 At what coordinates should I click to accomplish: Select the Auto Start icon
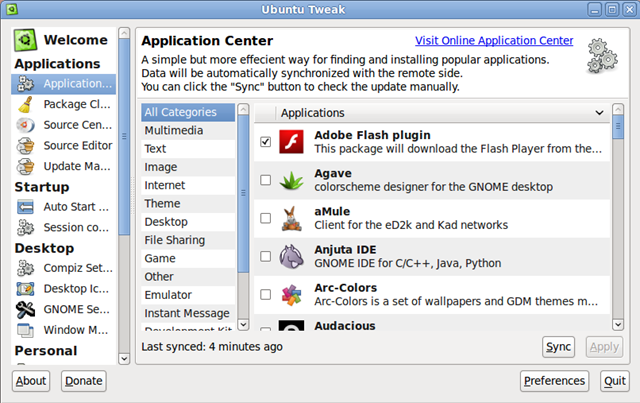coord(25,207)
